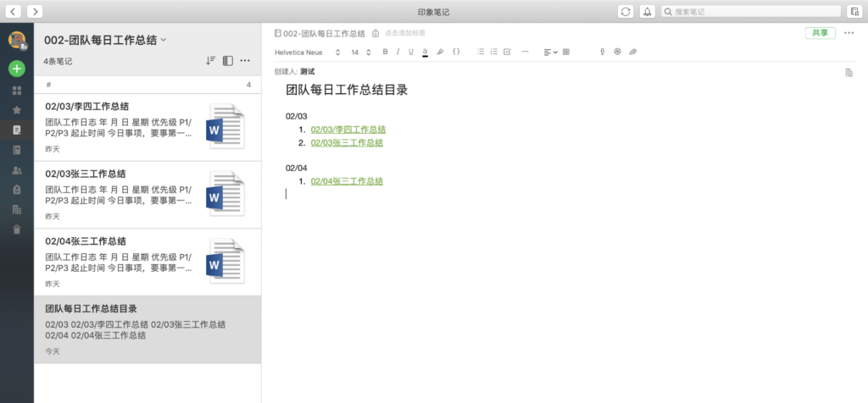Open the 02/03/李四工作总结 link in note
The width and height of the screenshot is (868, 403).
point(348,130)
